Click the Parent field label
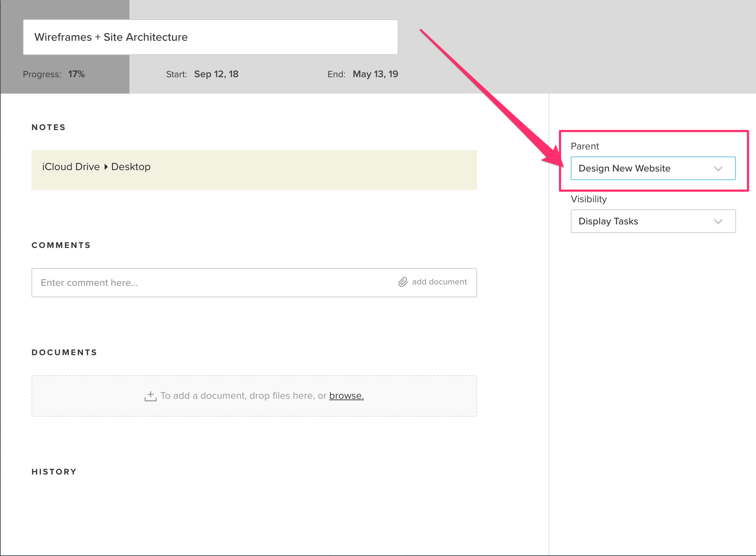 point(585,146)
